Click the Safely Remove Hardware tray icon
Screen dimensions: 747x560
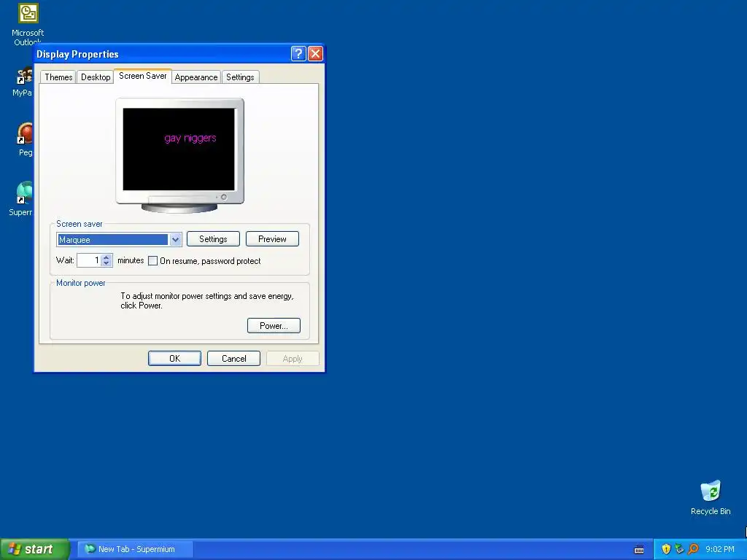(x=679, y=549)
